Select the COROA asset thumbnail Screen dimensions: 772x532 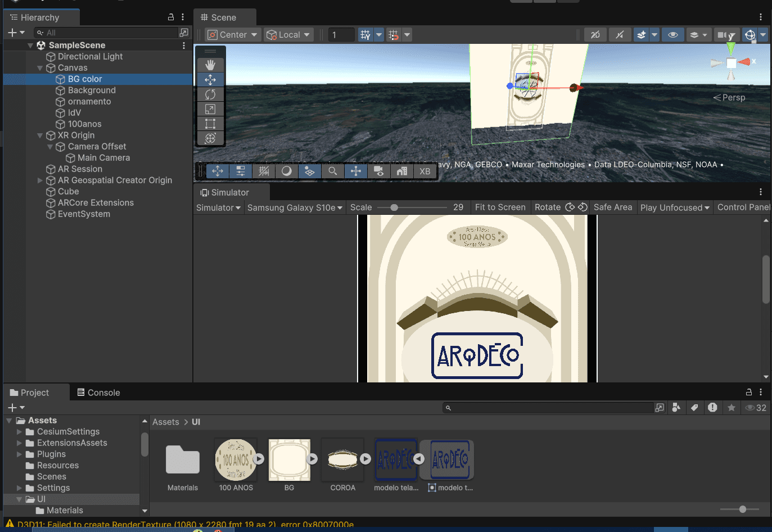342,460
